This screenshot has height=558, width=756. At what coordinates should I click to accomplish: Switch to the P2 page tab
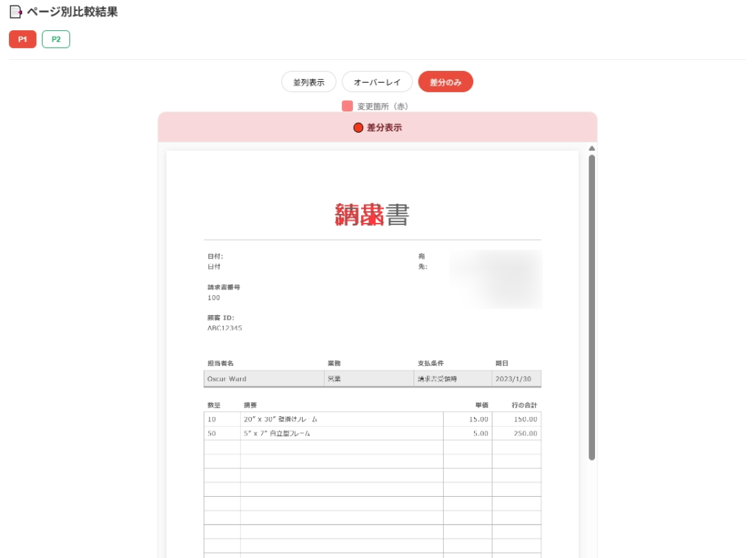tap(55, 38)
